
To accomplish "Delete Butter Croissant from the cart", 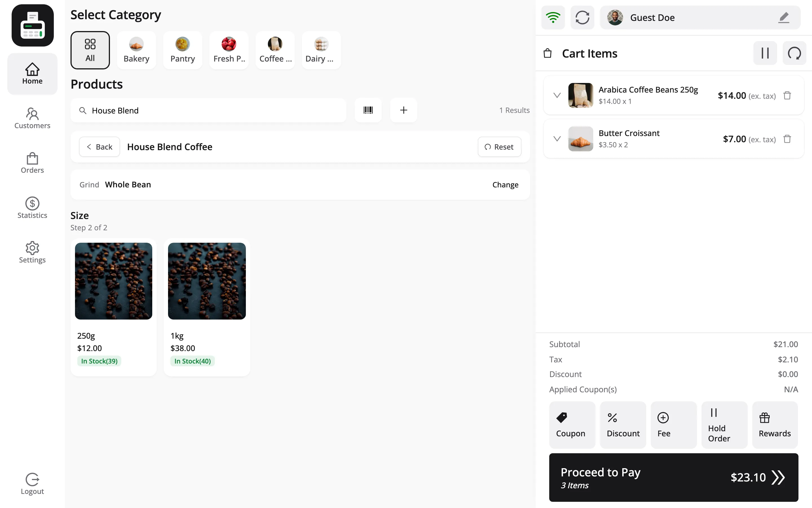I will click(x=787, y=139).
